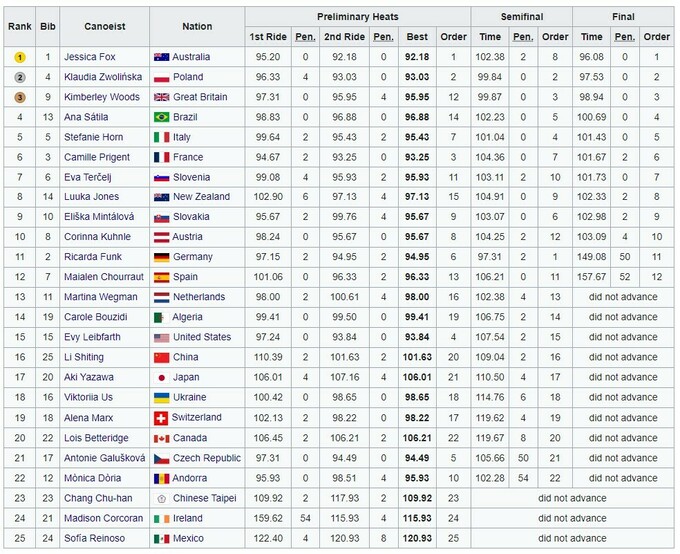This screenshot has width=680, height=554.
Task: Click the Canoeist column header
Action: [99, 27]
